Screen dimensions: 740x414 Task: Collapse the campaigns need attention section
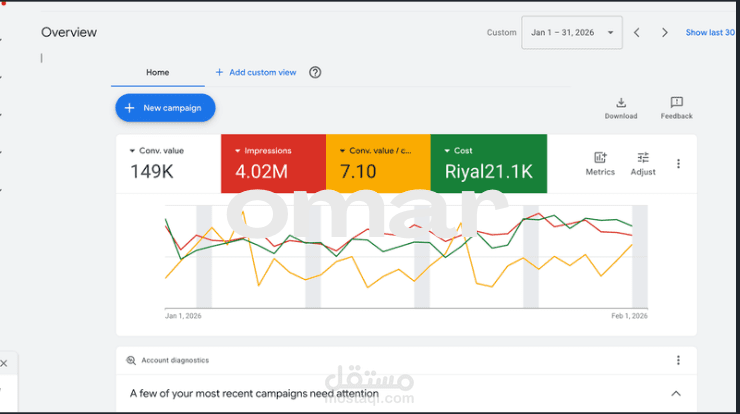(676, 393)
